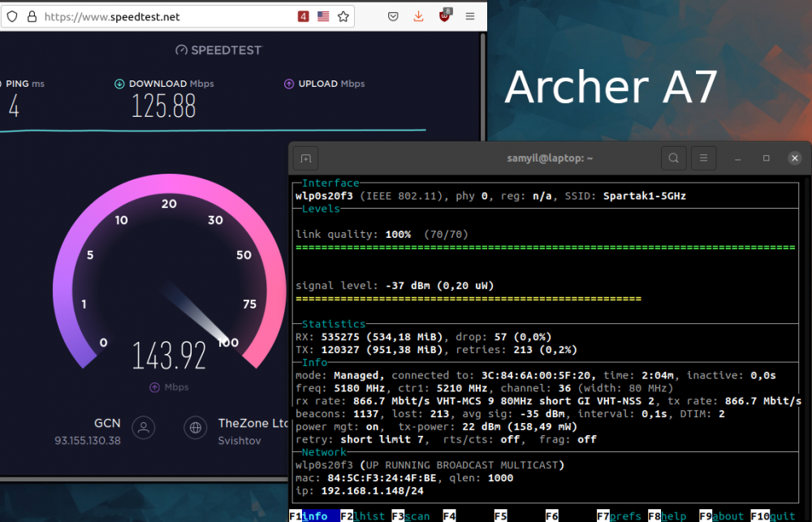Screen dimensions: 812x522
Task: Open the Firefox hamburger menu
Action: click(x=469, y=16)
